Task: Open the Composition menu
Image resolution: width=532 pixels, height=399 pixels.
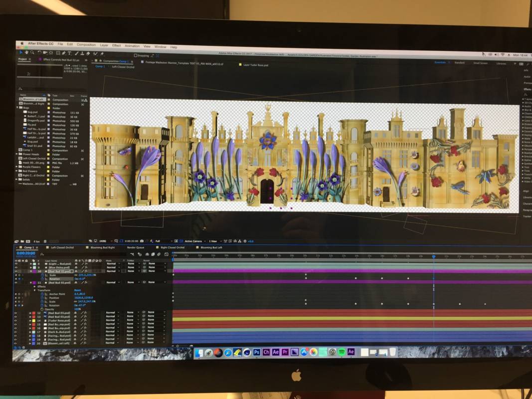Action: coord(86,45)
